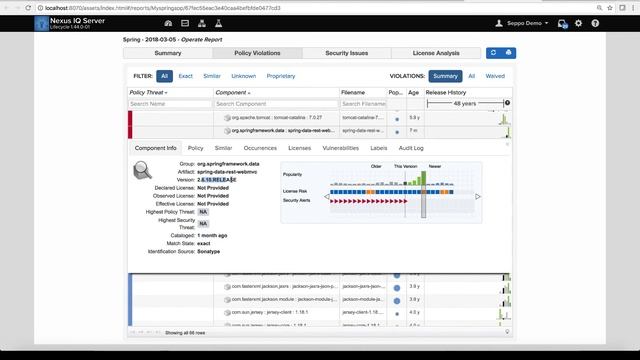Click the Search Name filter field
This screenshot has height=360, width=640.
point(170,104)
